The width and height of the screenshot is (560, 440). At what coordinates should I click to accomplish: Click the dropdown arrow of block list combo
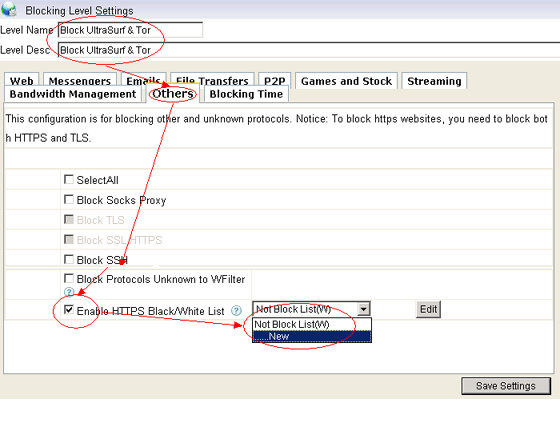pyautogui.click(x=364, y=309)
